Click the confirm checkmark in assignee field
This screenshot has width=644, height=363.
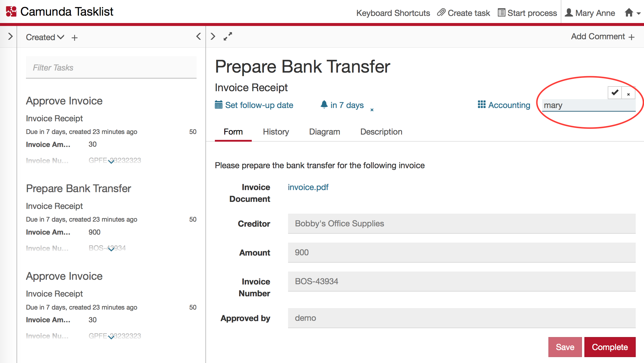point(615,93)
